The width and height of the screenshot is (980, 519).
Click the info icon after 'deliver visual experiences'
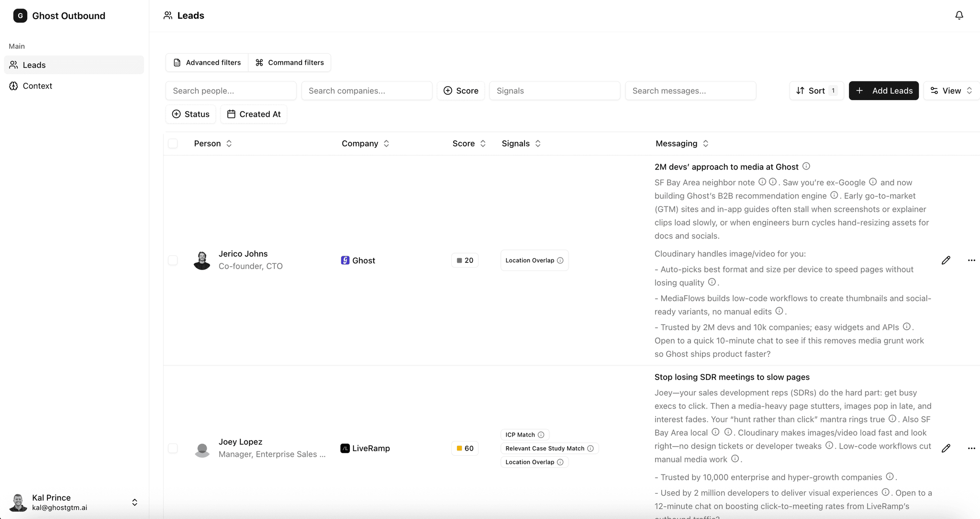coord(886,492)
